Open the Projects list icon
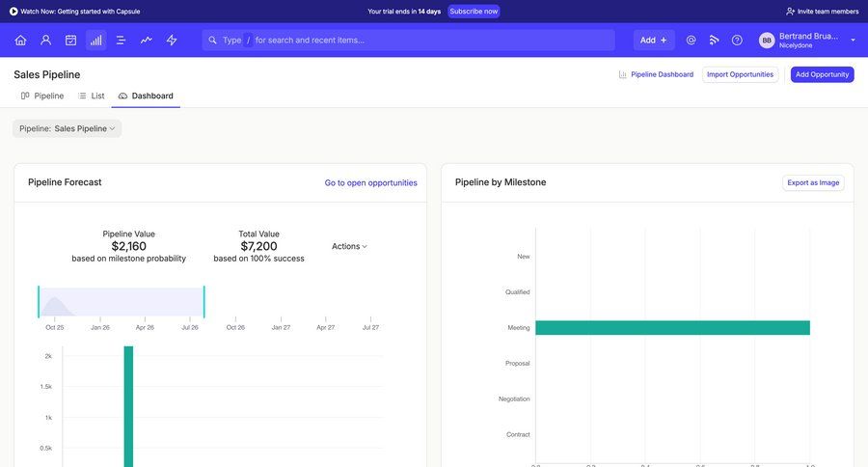The height and width of the screenshot is (467, 868). tap(121, 41)
